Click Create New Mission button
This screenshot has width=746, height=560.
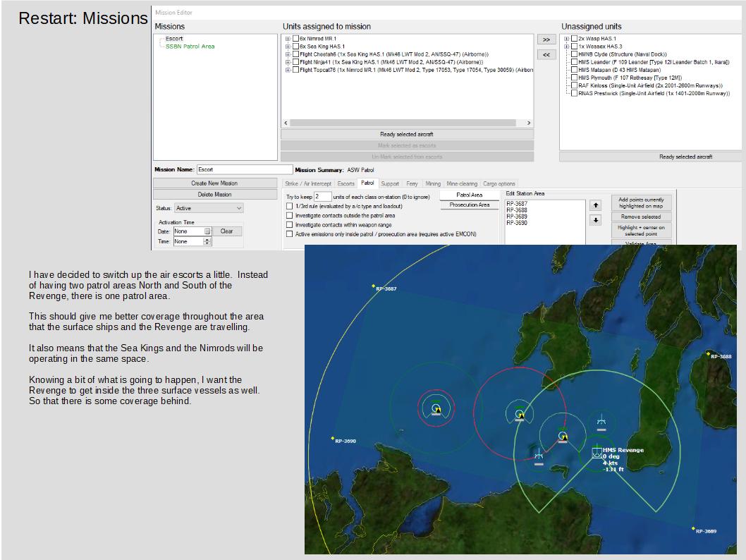click(x=214, y=183)
